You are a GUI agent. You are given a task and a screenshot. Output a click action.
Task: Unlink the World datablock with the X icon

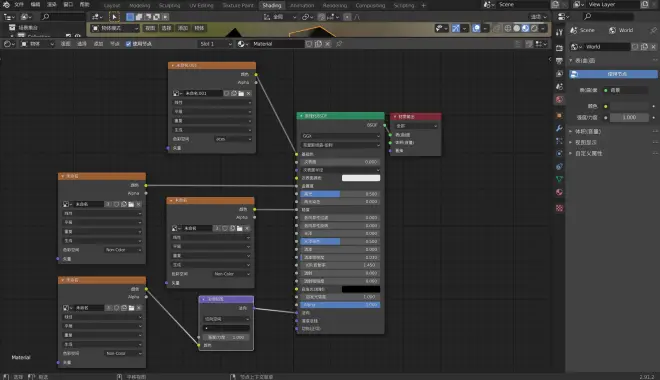point(653,47)
